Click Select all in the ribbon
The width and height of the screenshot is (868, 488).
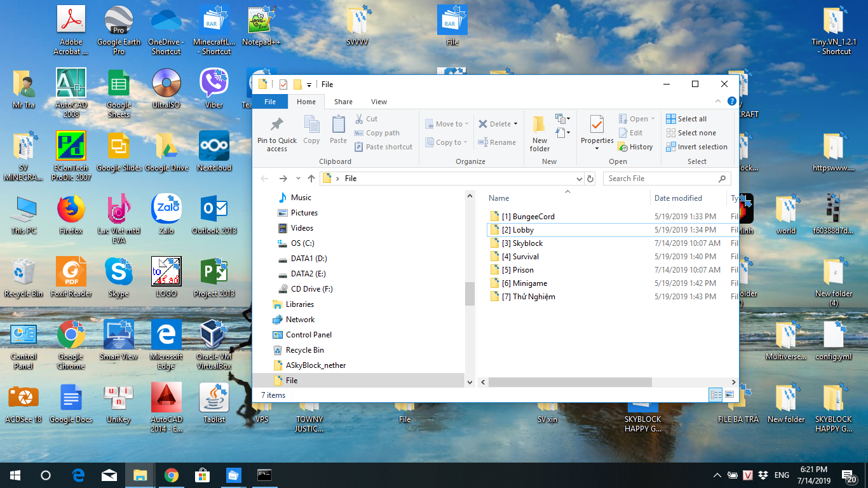[x=686, y=119]
